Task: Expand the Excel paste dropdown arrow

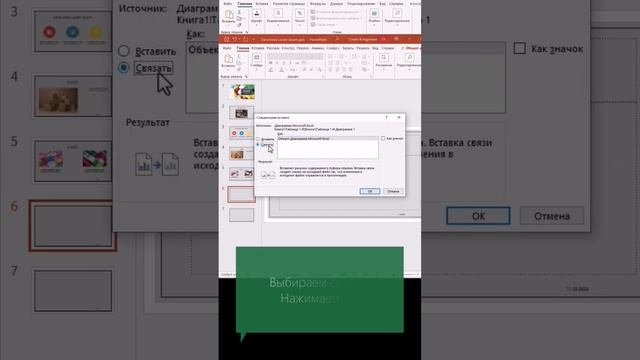Action: pyautogui.click(x=229, y=25)
